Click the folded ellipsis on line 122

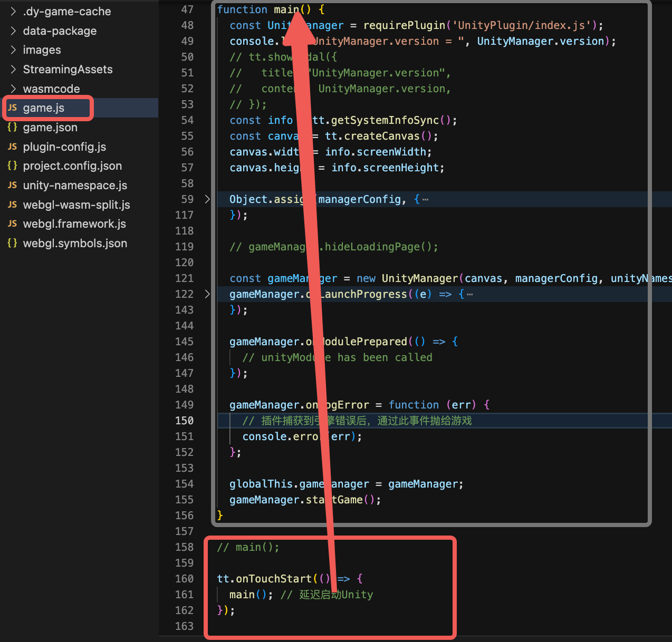click(469, 295)
